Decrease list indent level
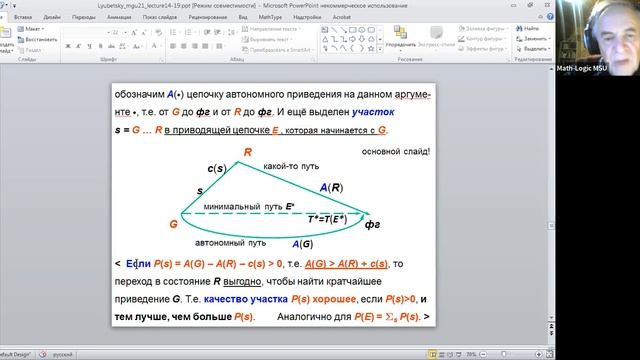The width and height of the screenshot is (640, 360). pyautogui.click(x=207, y=33)
